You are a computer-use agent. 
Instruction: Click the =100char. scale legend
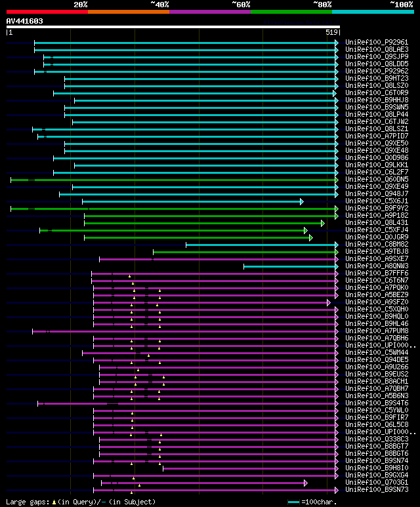(x=312, y=502)
